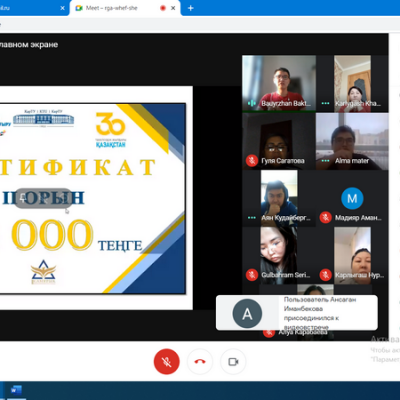This screenshot has height=400, width=400.
Task: Open Word from the taskbar
Action: 16,390
